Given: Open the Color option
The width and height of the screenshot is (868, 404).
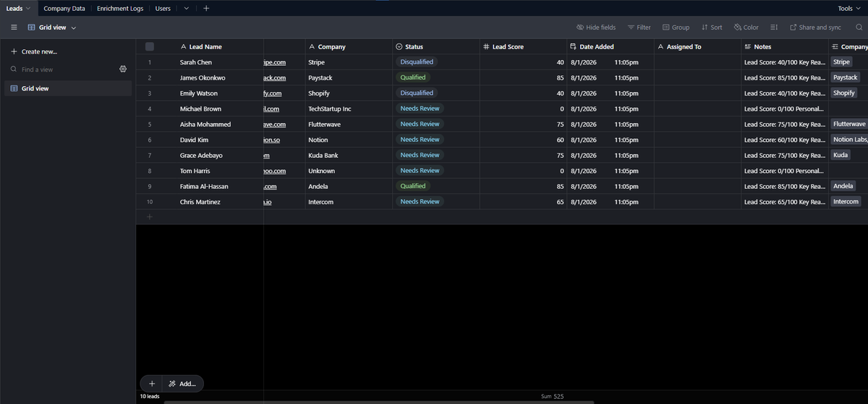Looking at the screenshot, I should click(x=746, y=28).
